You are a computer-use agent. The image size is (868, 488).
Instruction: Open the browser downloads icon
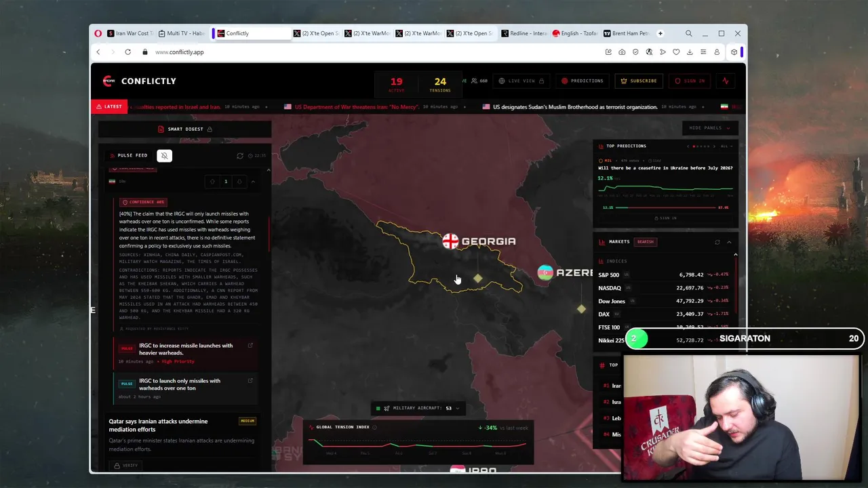pos(690,52)
